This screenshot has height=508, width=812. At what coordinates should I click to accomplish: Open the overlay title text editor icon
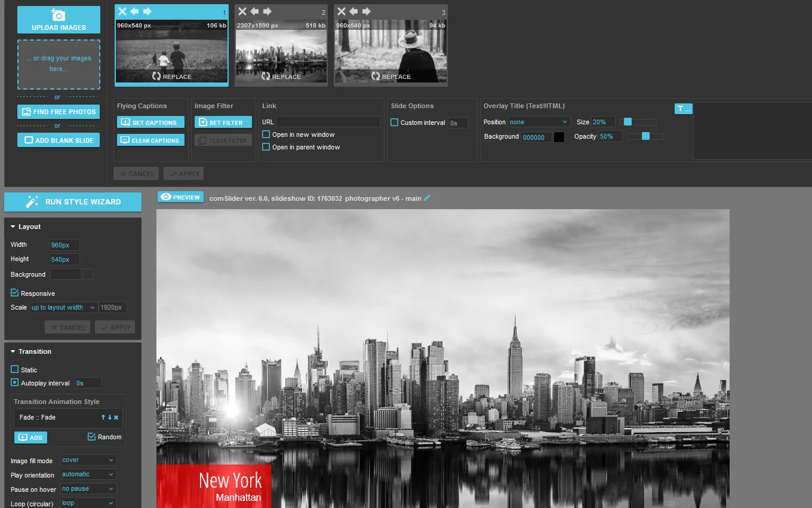click(x=684, y=109)
